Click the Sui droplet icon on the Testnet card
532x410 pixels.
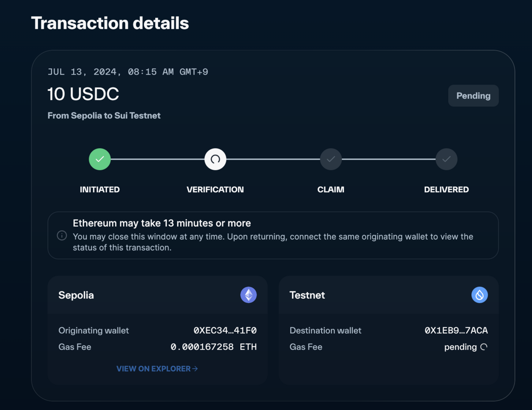pyautogui.click(x=479, y=295)
